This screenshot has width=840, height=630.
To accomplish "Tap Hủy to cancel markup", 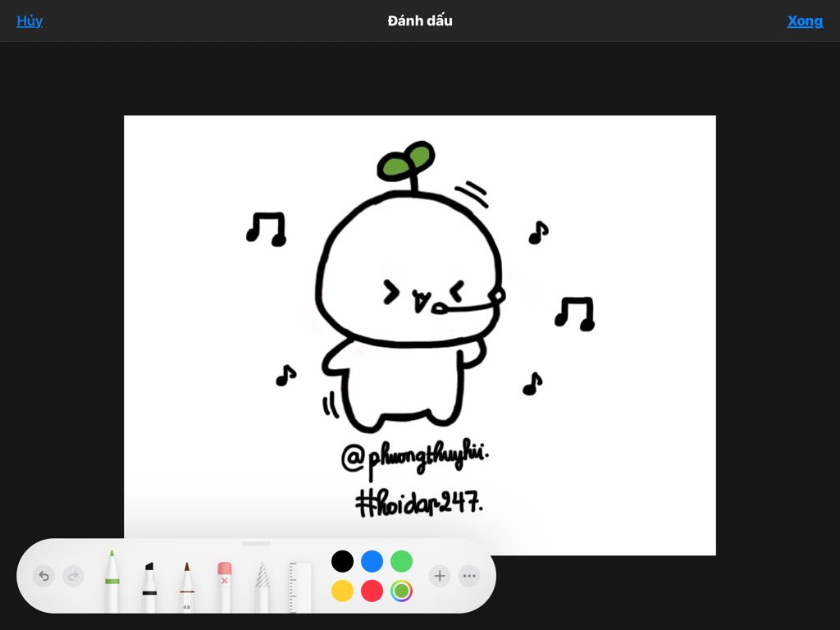I will pyautogui.click(x=30, y=21).
